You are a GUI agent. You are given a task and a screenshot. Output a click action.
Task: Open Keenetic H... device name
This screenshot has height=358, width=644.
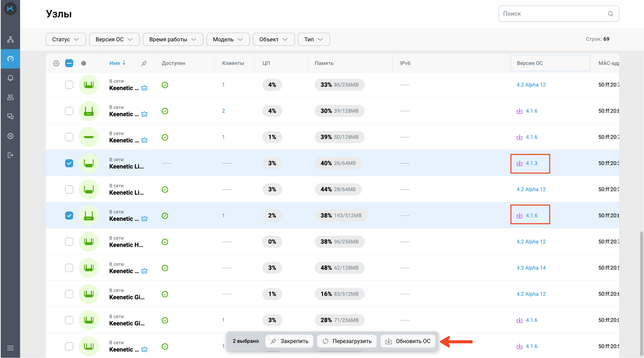tap(126, 245)
